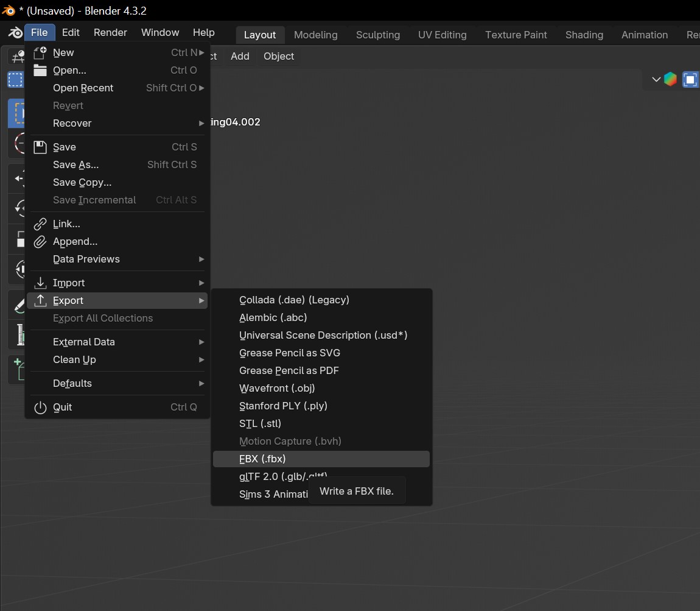
Task: Expand the Recover submenu
Action: pos(117,123)
